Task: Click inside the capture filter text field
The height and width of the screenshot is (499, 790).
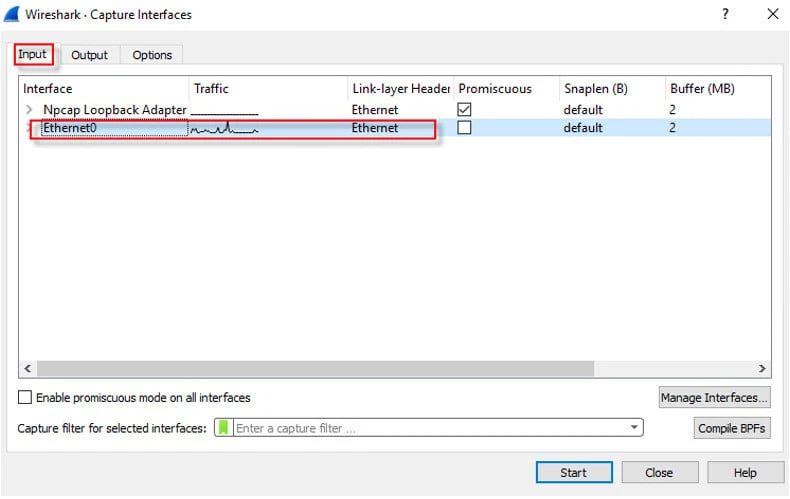Action: (430, 428)
